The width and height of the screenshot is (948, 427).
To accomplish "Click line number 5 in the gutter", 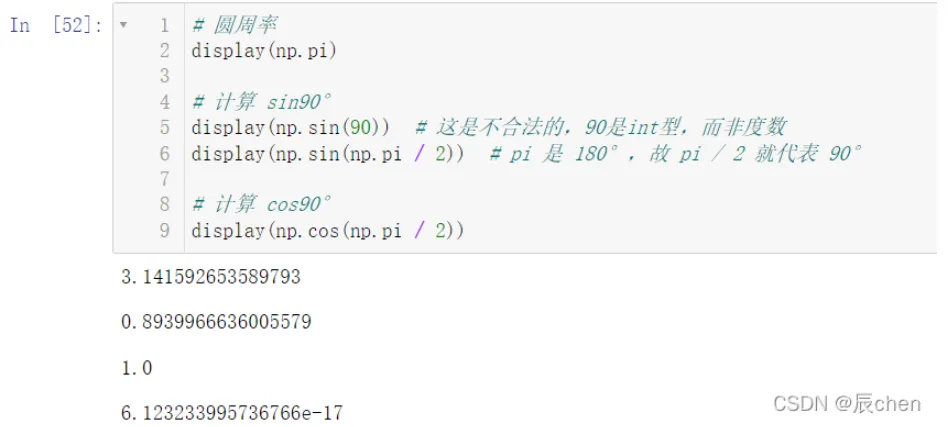I will [x=164, y=128].
